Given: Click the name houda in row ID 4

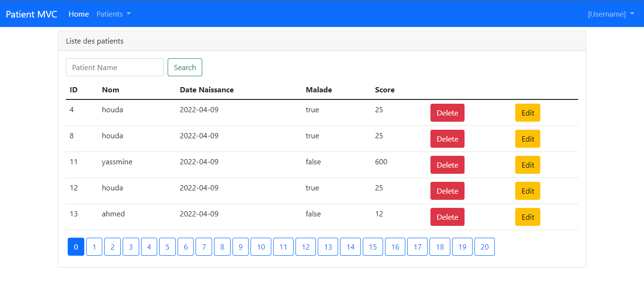Looking at the screenshot, I should tap(112, 110).
